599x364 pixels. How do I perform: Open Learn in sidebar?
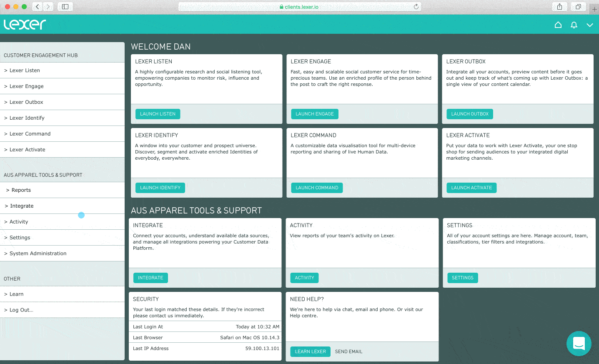coord(62,294)
